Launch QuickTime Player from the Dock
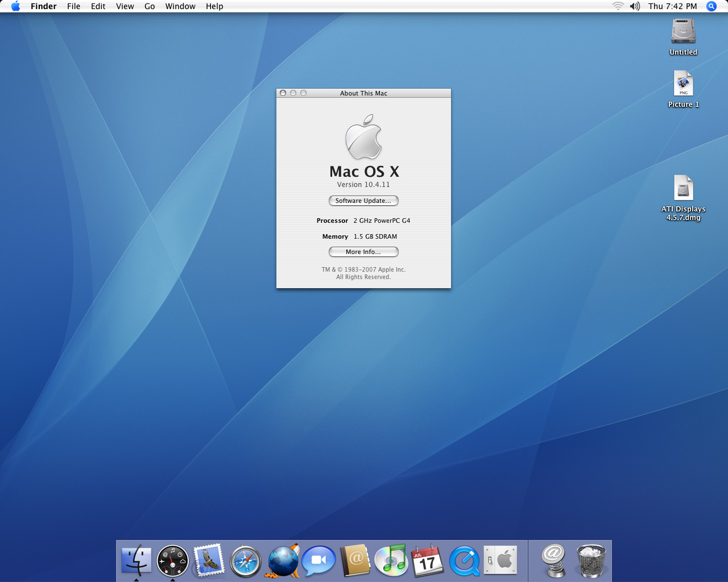728x582 pixels. 464,561
